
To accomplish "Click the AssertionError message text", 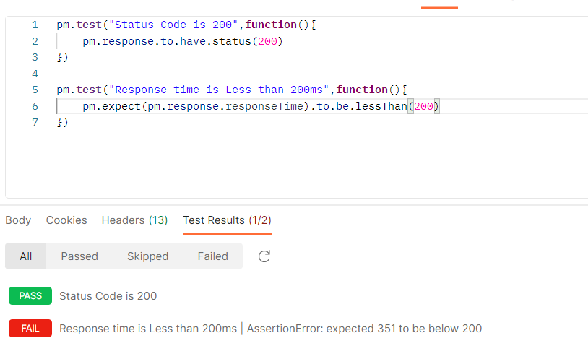I will pyautogui.click(x=364, y=329).
